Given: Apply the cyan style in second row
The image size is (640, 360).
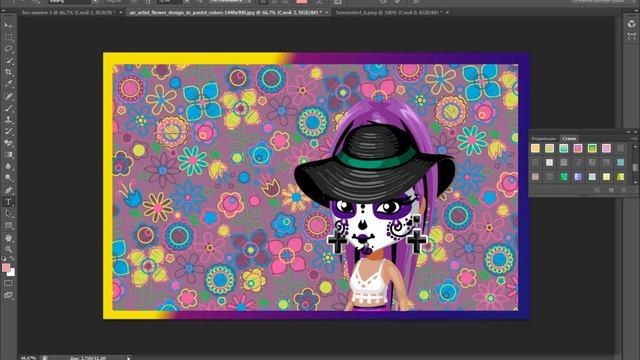Looking at the screenshot, I should [x=621, y=162].
